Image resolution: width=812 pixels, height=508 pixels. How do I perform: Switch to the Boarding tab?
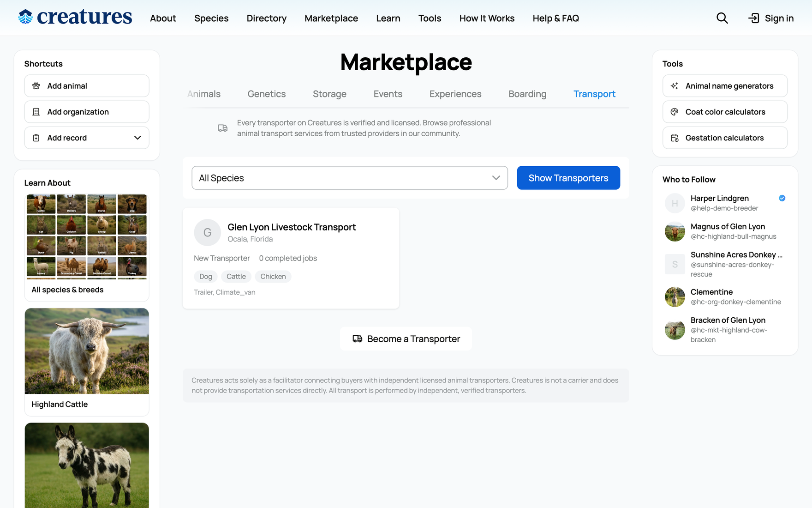click(527, 94)
